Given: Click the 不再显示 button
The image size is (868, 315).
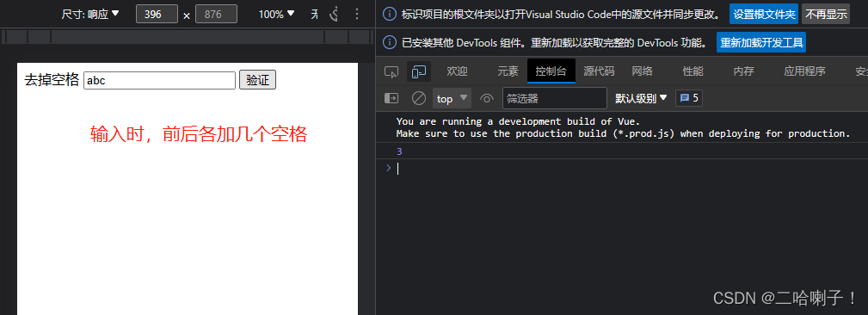Looking at the screenshot, I should point(825,15).
